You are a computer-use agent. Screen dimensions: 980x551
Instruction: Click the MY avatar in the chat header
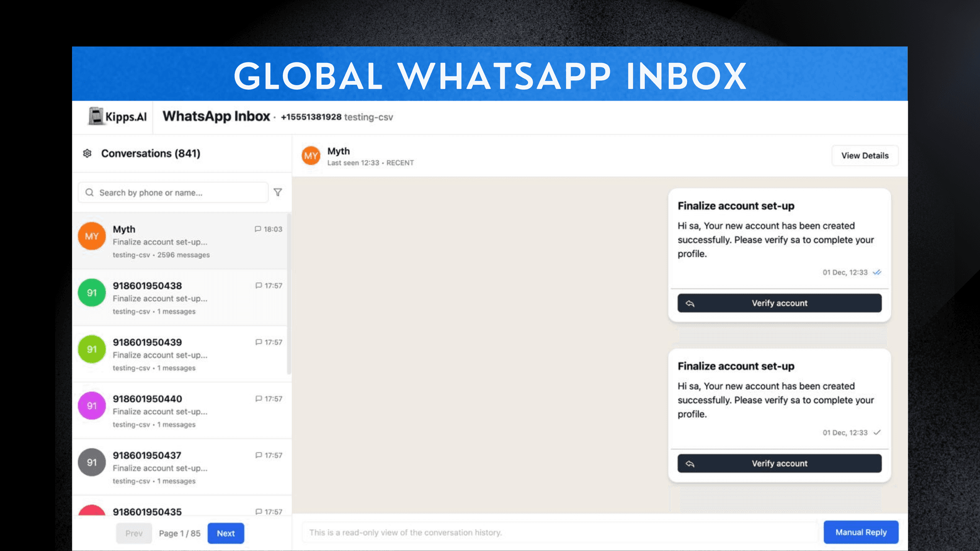(x=310, y=156)
